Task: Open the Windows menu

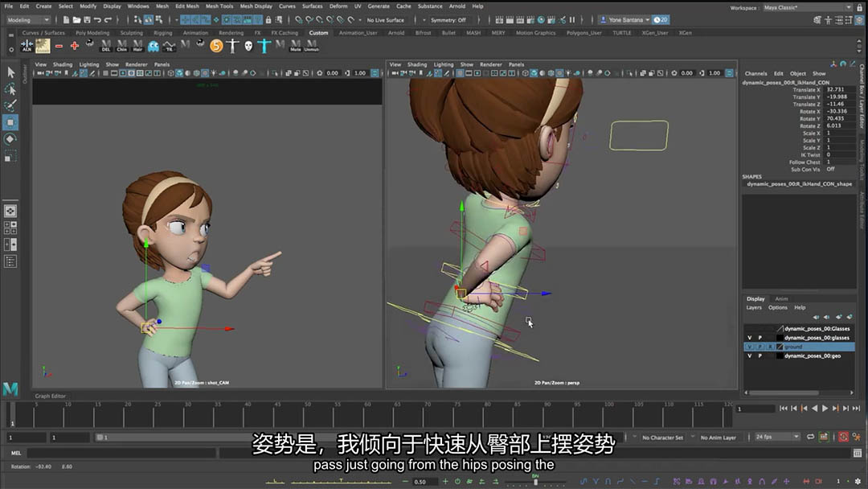Action: (x=138, y=6)
